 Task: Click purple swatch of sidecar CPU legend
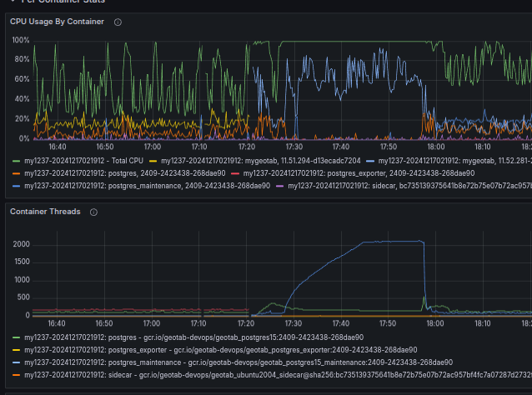click(x=280, y=186)
